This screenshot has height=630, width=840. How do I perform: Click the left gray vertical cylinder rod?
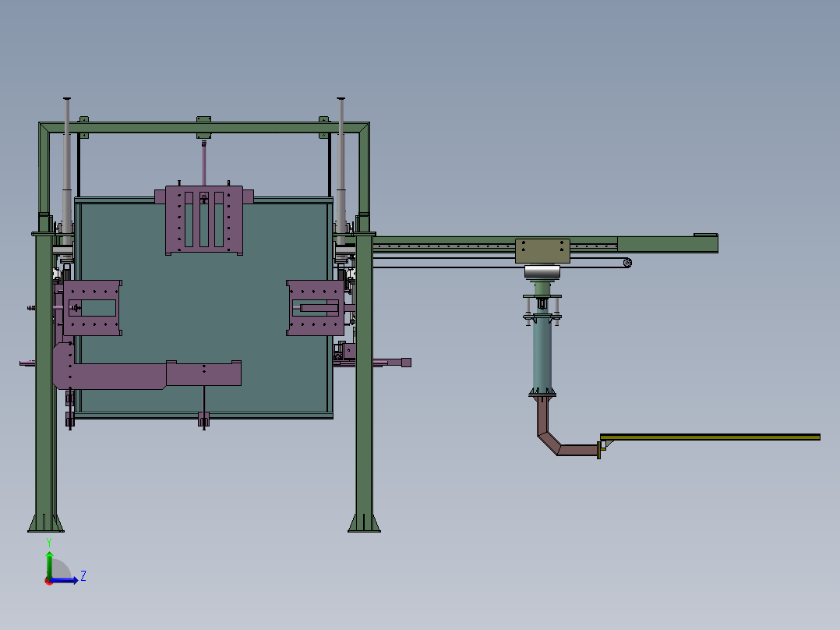coord(67,156)
